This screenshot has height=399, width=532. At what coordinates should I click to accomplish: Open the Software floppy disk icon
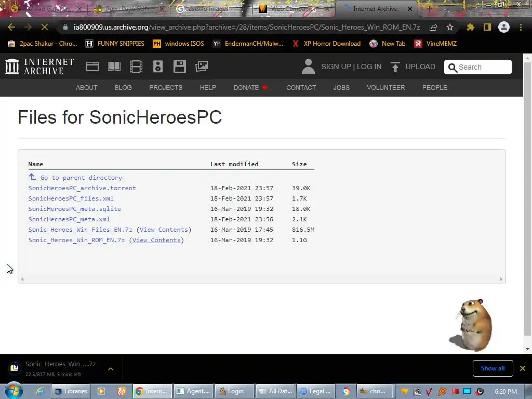pyautogui.click(x=179, y=66)
